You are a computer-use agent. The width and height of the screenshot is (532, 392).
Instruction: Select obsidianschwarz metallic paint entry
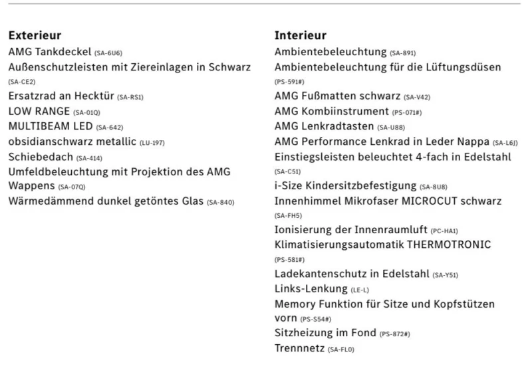click(72, 142)
